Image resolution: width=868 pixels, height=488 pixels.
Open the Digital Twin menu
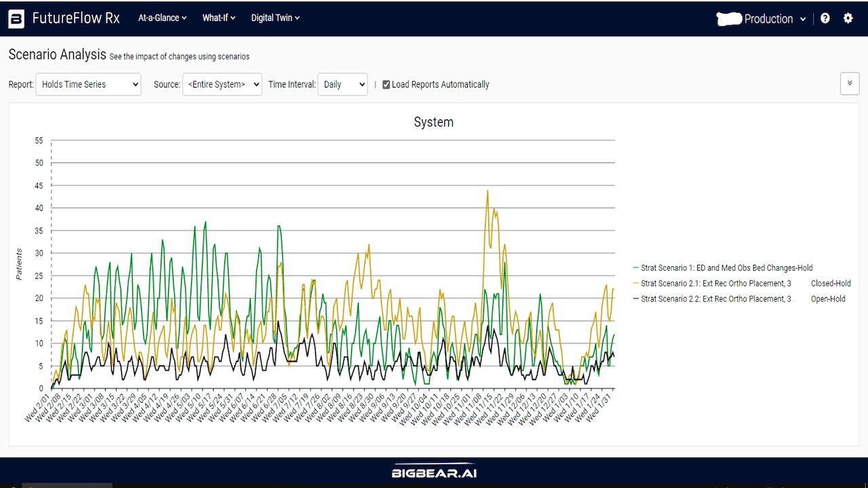275,18
